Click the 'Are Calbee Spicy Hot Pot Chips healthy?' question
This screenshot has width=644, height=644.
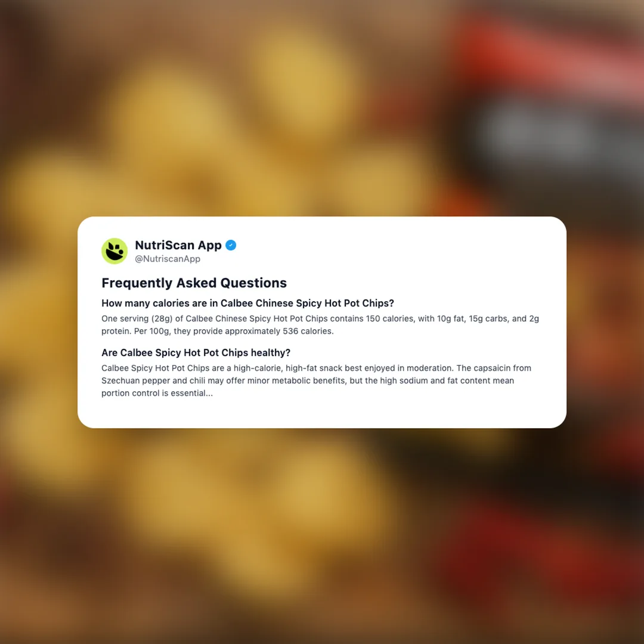pos(196,353)
